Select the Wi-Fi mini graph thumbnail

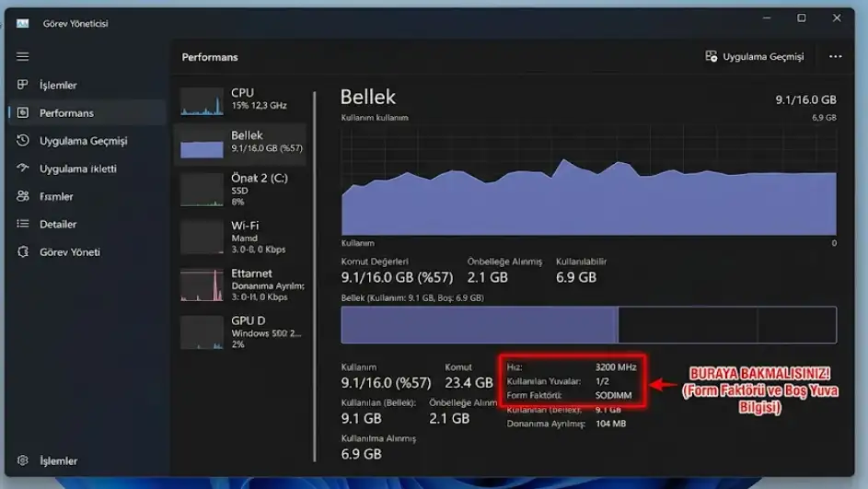[x=203, y=237]
